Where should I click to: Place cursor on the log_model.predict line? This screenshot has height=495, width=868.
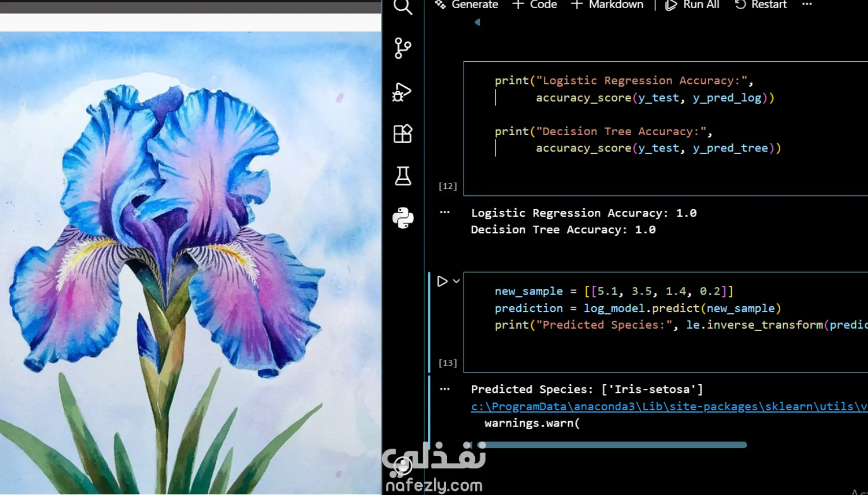point(638,308)
